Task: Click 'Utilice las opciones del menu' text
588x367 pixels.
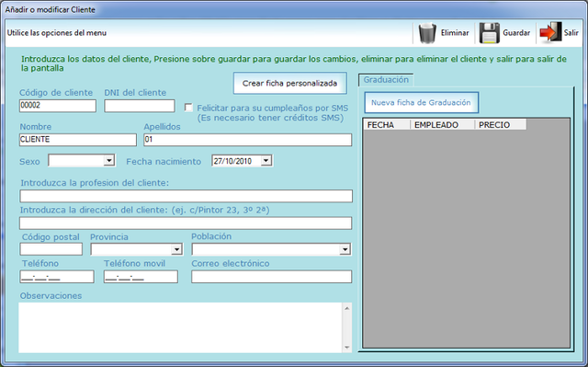Action: click(57, 33)
